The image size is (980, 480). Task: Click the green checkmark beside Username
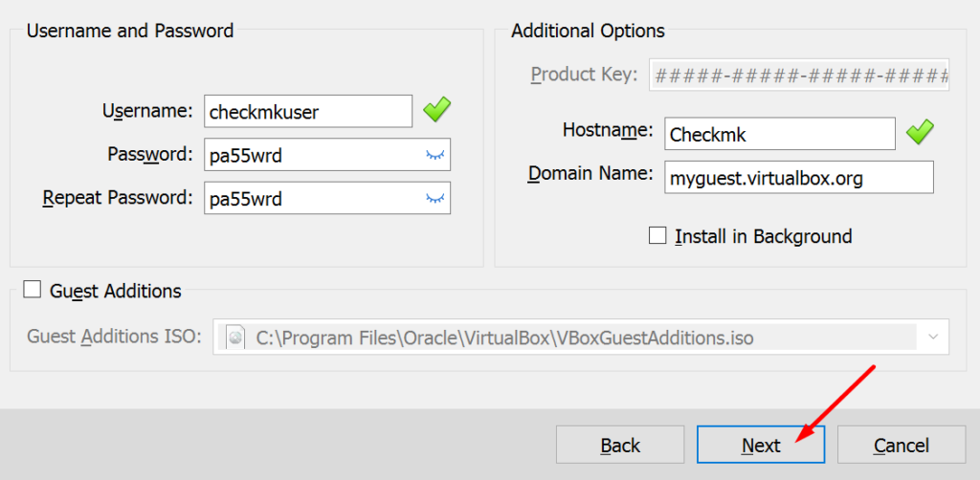pos(436,111)
